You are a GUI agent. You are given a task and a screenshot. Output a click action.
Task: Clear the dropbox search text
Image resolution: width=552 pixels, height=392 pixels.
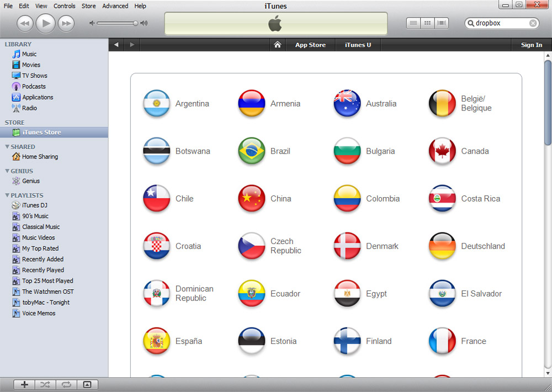click(533, 23)
